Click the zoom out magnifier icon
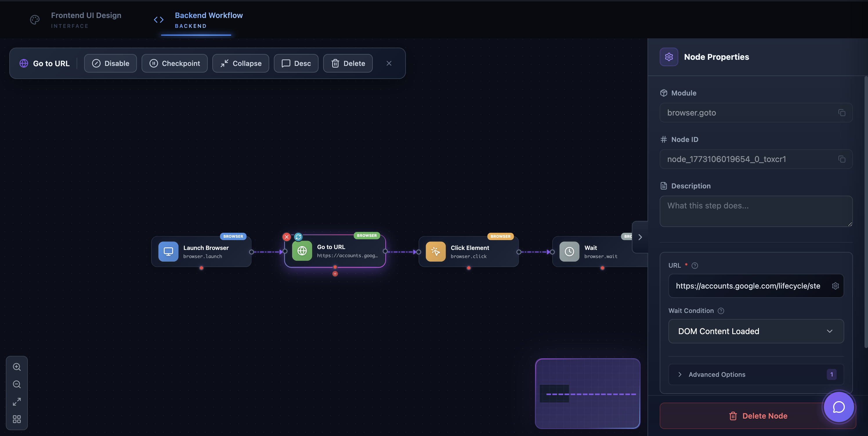The width and height of the screenshot is (868, 436). point(17,384)
